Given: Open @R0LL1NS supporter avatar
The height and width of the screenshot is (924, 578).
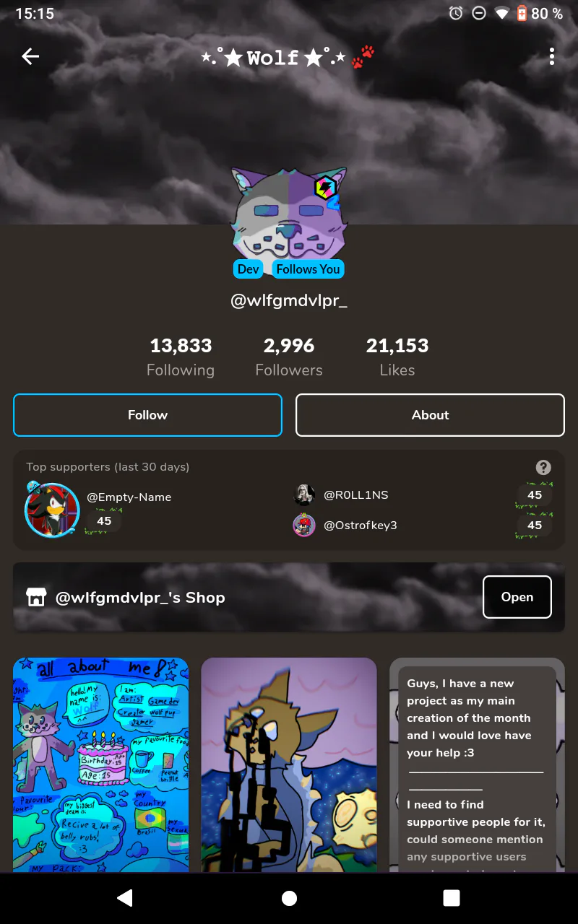Looking at the screenshot, I should click(304, 494).
